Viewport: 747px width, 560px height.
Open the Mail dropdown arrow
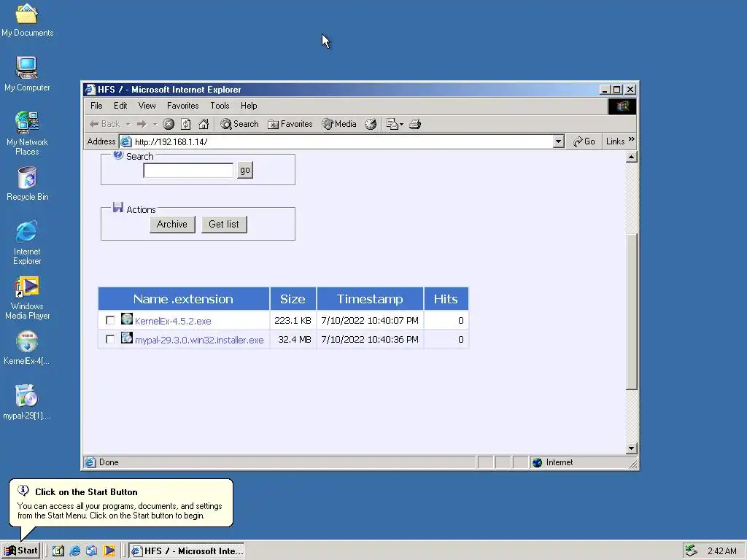(x=402, y=124)
